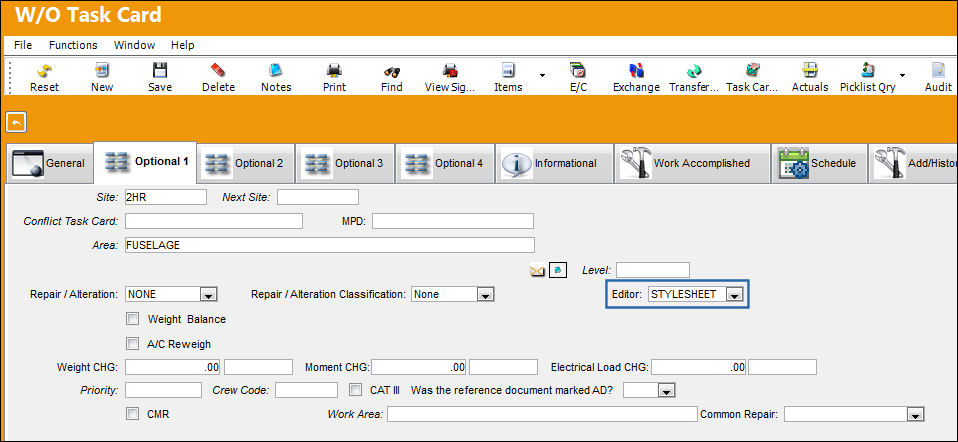Click the Conflict Task Card field
The image size is (958, 442).
coord(213,221)
